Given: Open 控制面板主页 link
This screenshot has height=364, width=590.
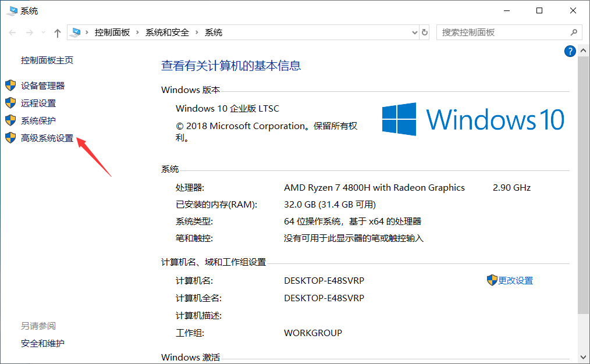Looking at the screenshot, I should coord(47,60).
